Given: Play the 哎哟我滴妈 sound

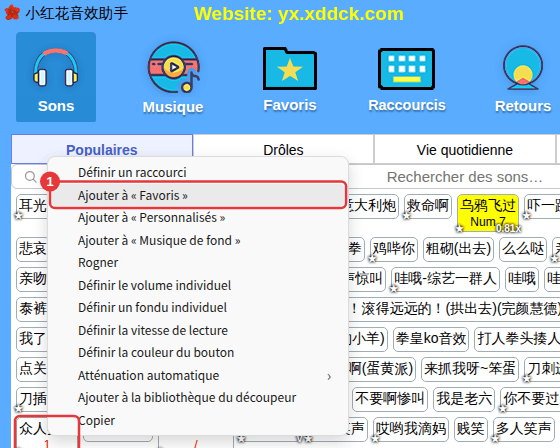Looking at the screenshot, I should pos(411,428).
